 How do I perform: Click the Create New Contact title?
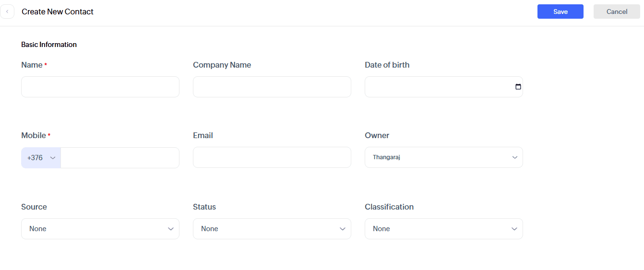58,12
